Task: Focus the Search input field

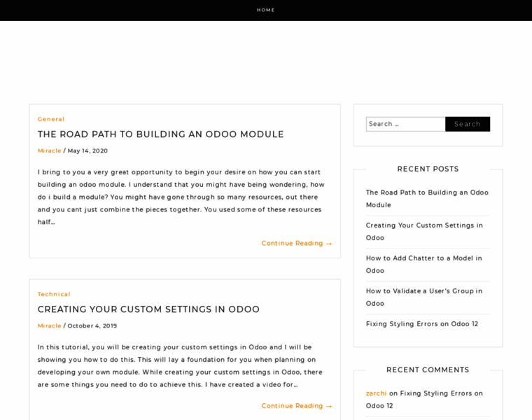Action: (x=406, y=124)
